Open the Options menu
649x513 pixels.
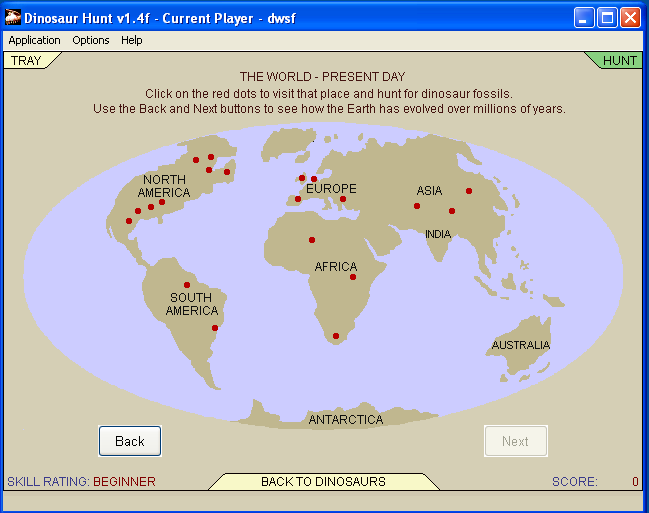coord(91,40)
